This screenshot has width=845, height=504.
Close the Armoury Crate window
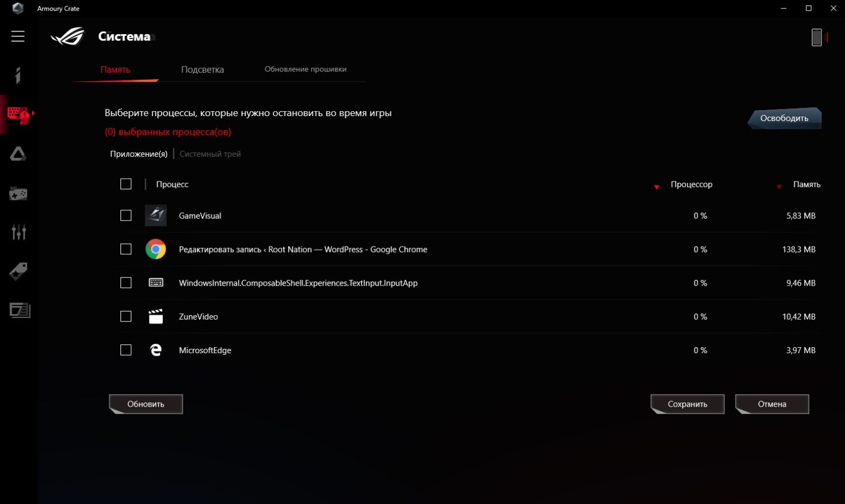[833, 8]
